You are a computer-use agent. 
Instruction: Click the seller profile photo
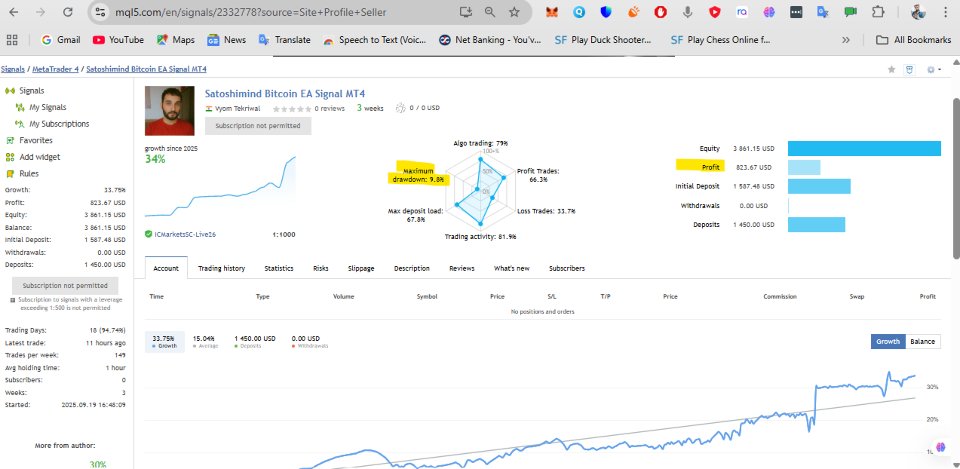tap(170, 110)
